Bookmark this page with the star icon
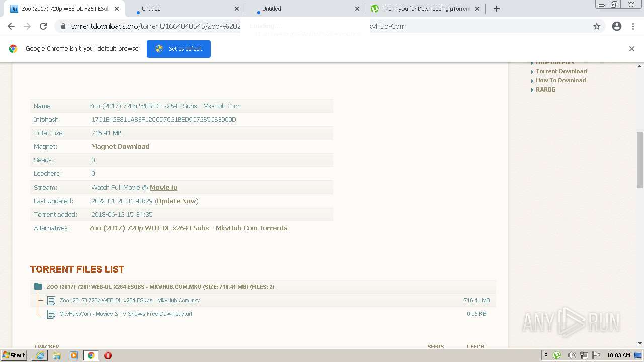 pyautogui.click(x=597, y=26)
